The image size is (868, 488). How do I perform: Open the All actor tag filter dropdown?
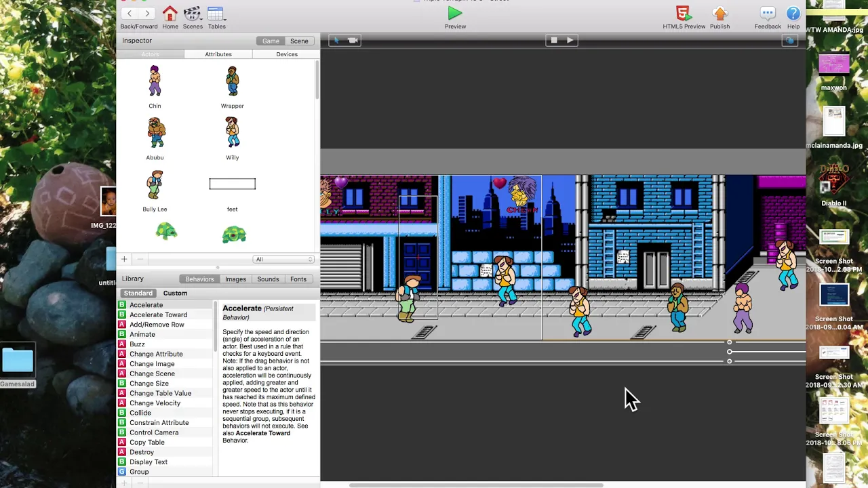[x=283, y=259]
